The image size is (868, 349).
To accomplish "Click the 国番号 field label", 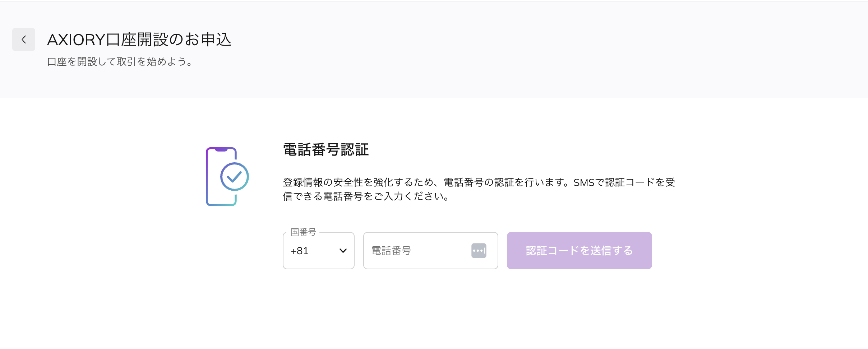I will coord(303,232).
